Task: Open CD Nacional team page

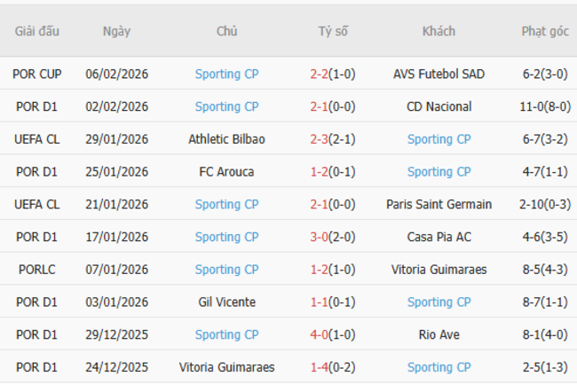Action: [439, 107]
